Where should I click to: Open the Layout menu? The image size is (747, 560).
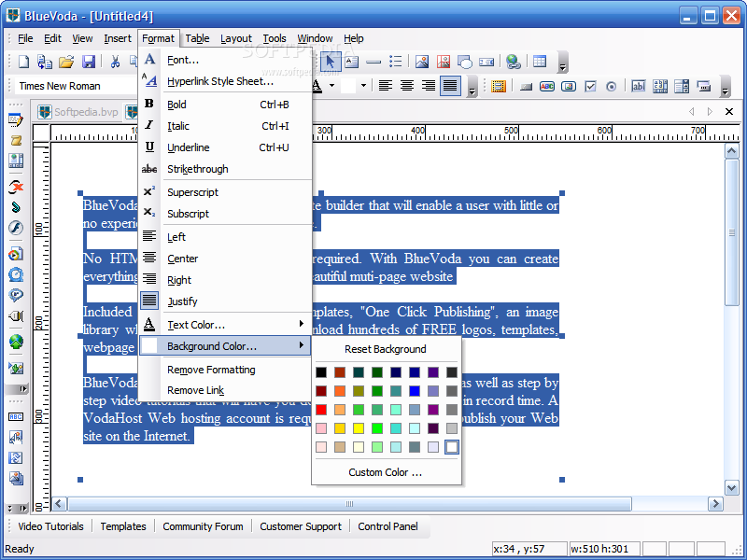tap(236, 38)
